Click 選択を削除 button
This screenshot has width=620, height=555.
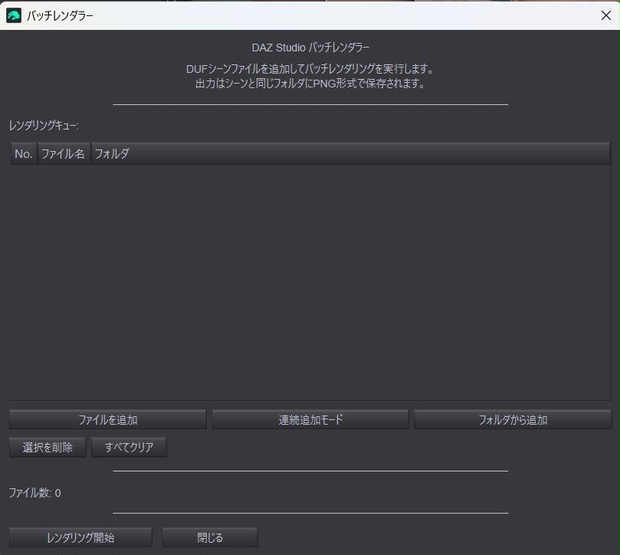point(47,447)
